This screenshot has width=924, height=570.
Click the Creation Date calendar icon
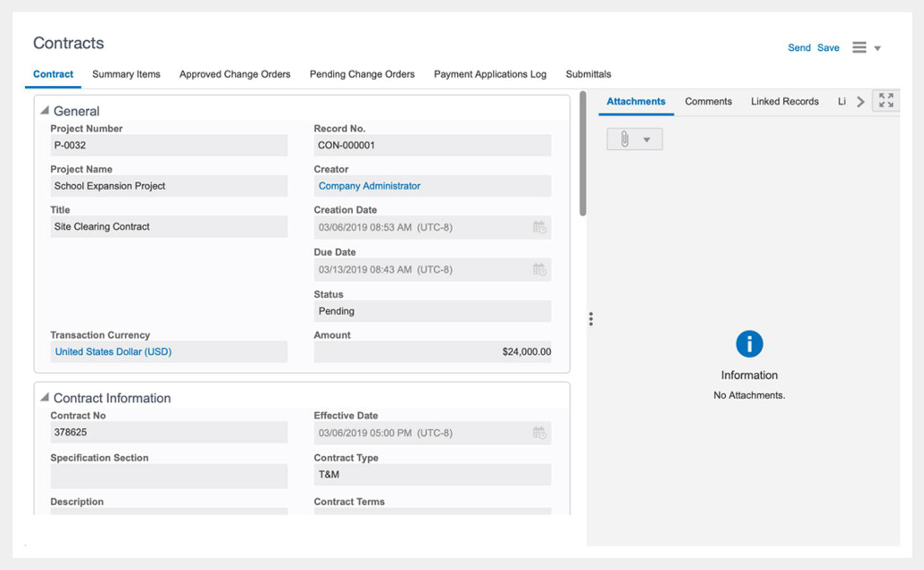point(539,227)
